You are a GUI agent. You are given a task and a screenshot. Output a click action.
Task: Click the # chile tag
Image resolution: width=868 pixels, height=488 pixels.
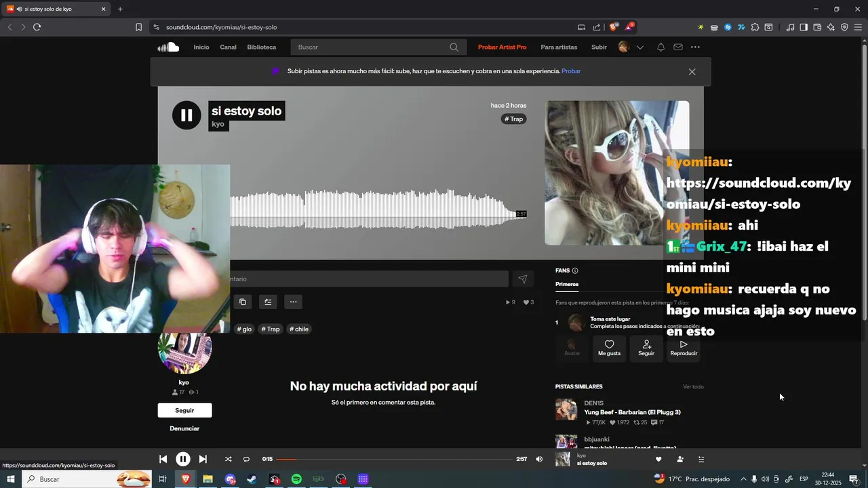[x=299, y=329]
